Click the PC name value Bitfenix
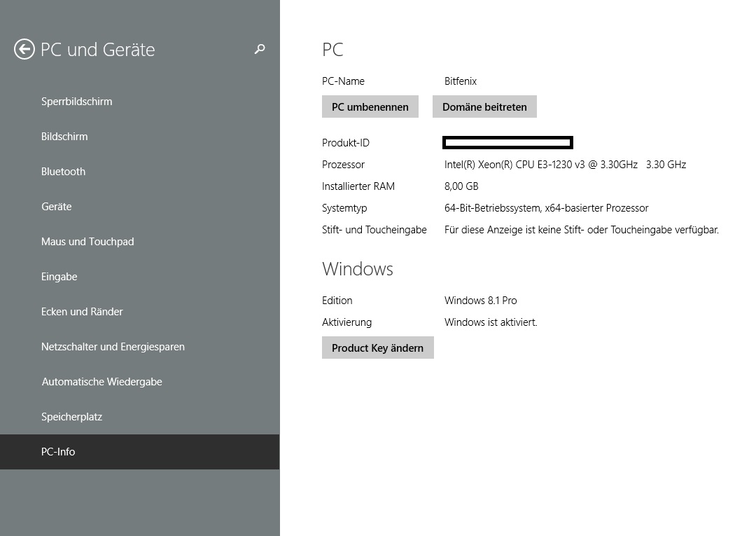The height and width of the screenshot is (536, 756). coord(461,81)
